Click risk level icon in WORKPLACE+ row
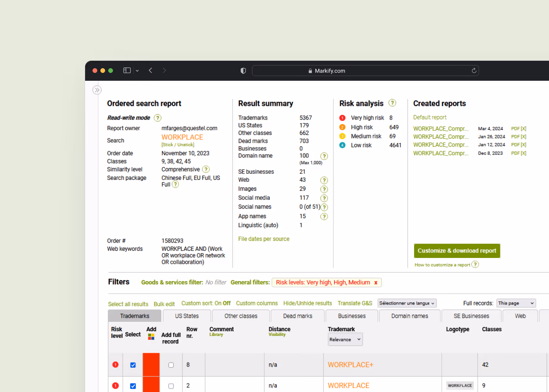The image size is (549, 392). pyautogui.click(x=115, y=365)
